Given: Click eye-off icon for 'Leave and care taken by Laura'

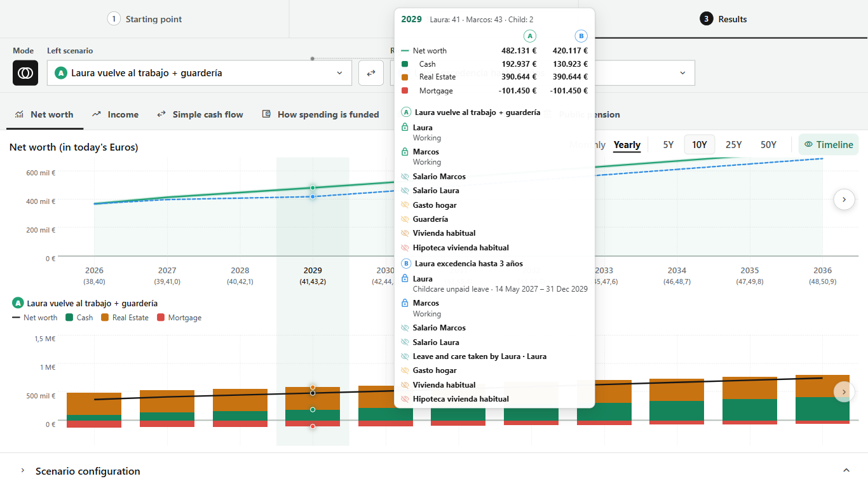Looking at the screenshot, I should (x=405, y=356).
